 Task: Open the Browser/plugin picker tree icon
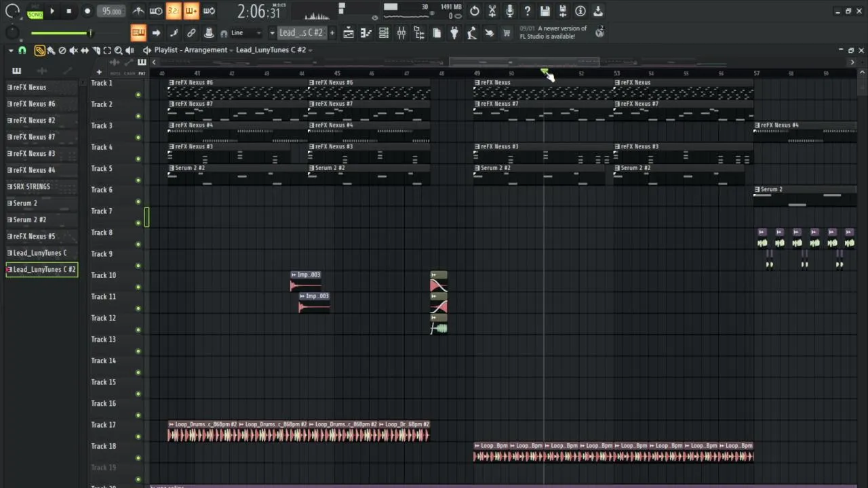pyautogui.click(x=418, y=33)
